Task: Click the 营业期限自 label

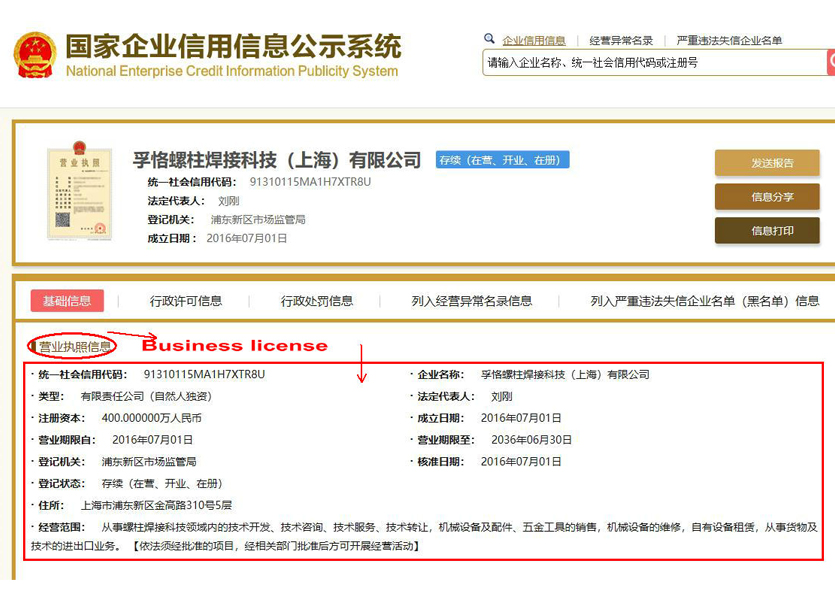Action: point(67,440)
